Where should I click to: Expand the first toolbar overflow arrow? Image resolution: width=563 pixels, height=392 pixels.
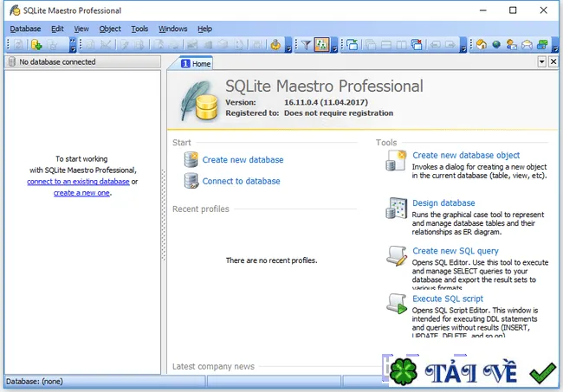point(73,45)
